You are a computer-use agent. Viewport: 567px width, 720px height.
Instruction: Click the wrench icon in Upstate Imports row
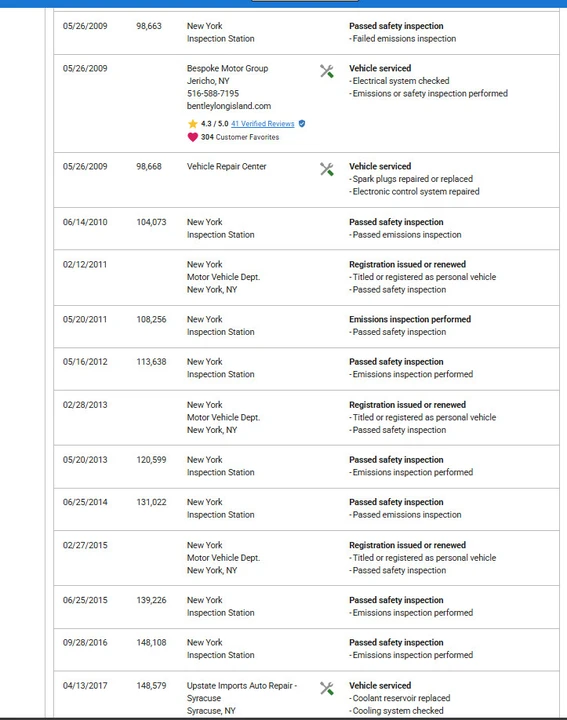(326, 688)
